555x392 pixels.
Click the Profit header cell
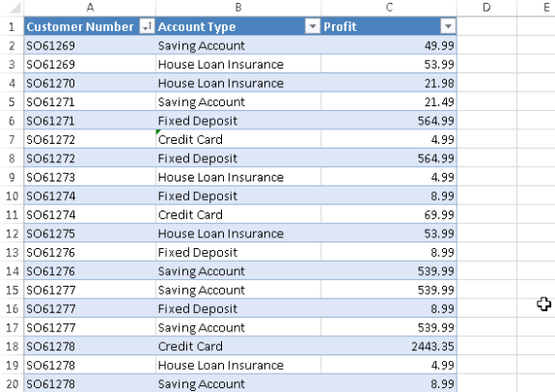pyautogui.click(x=389, y=26)
